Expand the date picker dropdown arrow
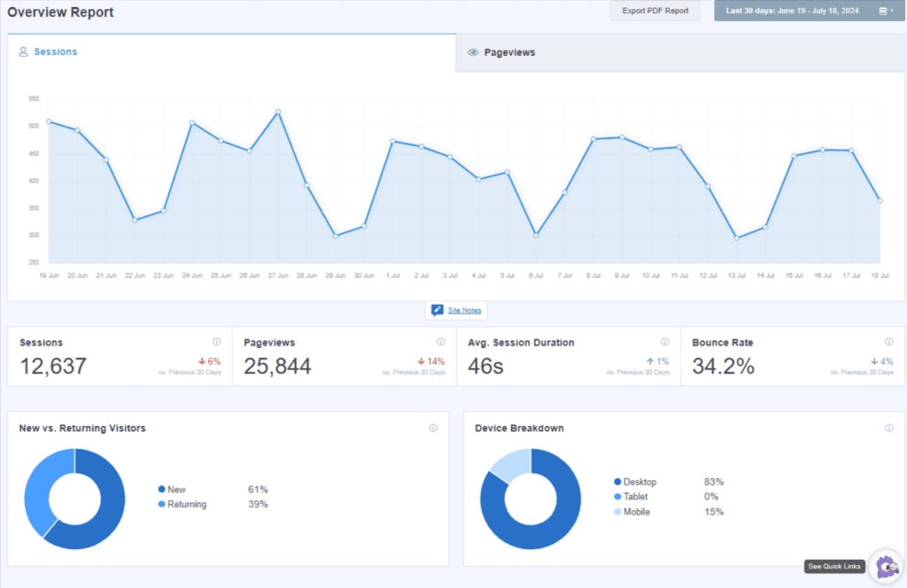The image size is (907, 588). click(891, 12)
